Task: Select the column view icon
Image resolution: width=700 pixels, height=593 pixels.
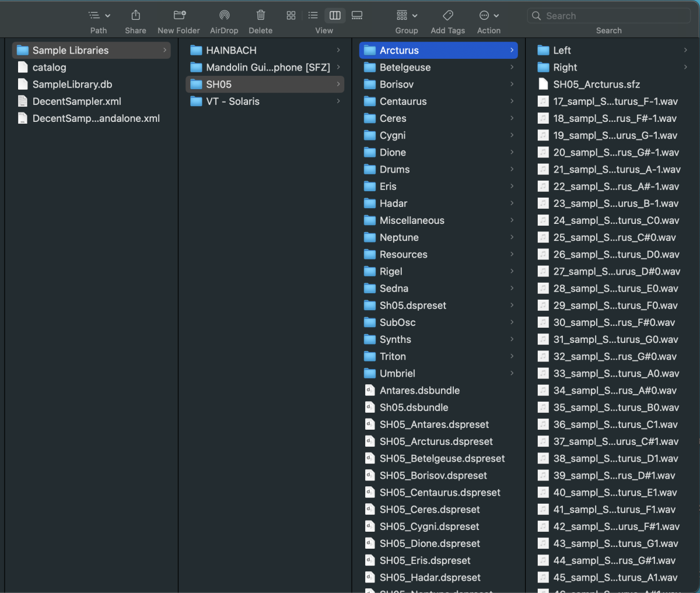Action: click(x=335, y=16)
